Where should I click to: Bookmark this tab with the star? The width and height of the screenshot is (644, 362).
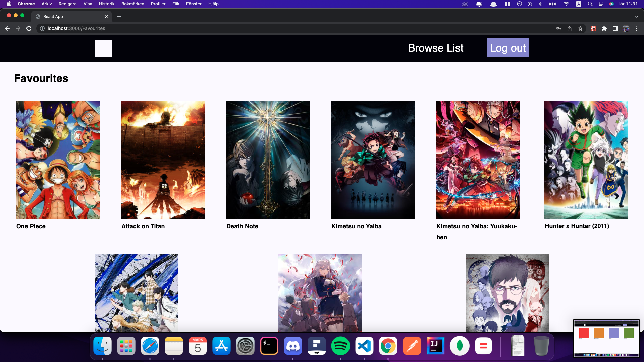point(580,28)
